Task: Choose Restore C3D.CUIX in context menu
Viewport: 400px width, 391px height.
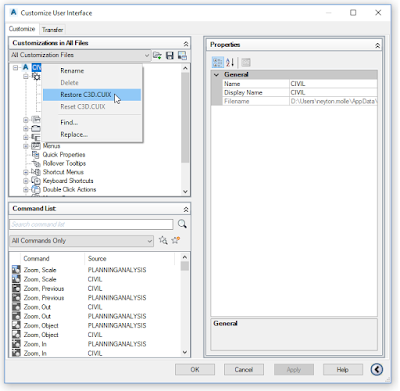Action: tap(92, 95)
